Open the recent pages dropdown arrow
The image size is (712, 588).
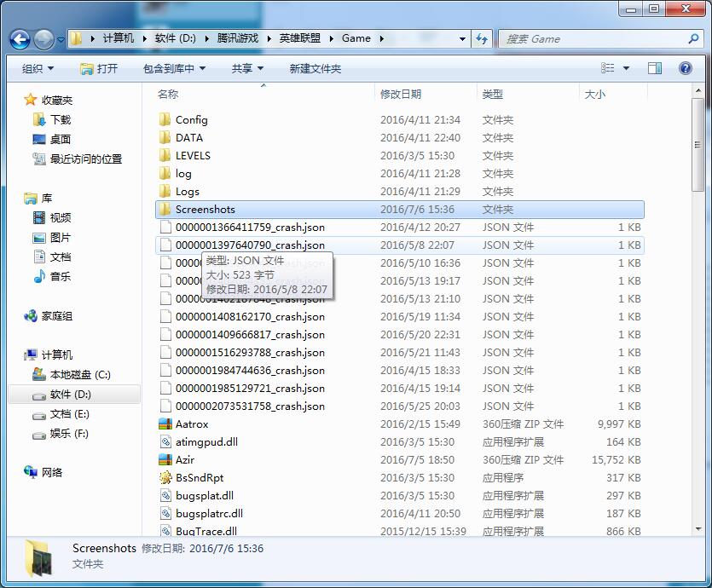pos(61,40)
